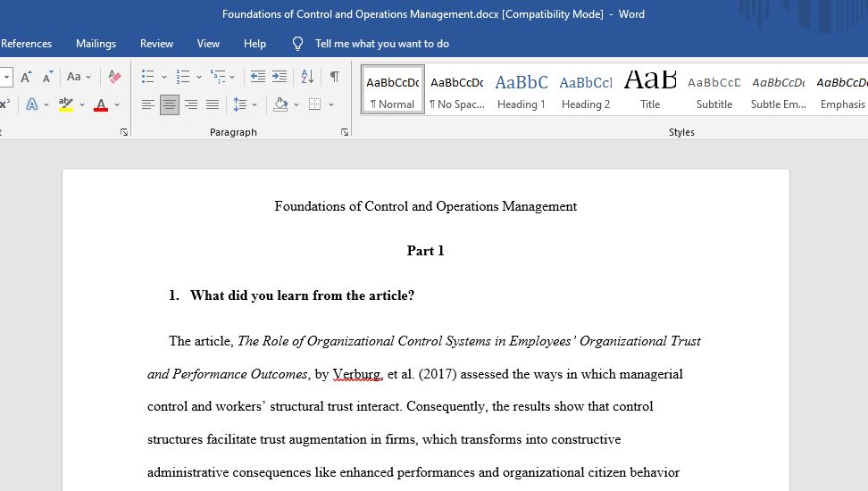The image size is (868, 491).
Task: Apply the Subtle Emphasis style
Action: pos(779,89)
